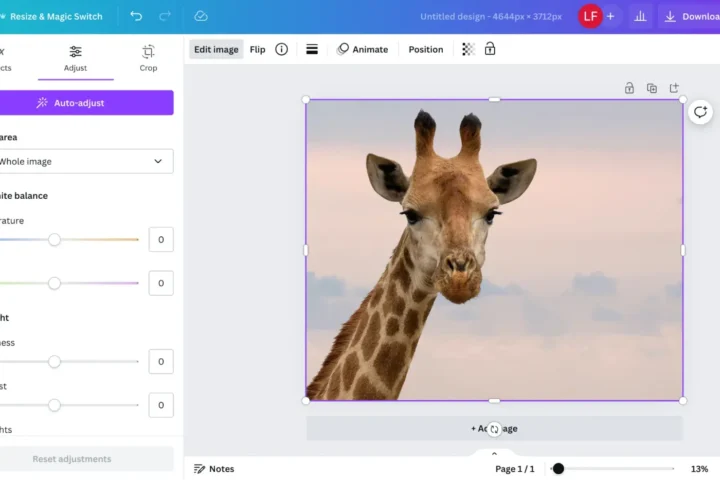
Task: Switch to the Adjust tab
Action: 75,58
